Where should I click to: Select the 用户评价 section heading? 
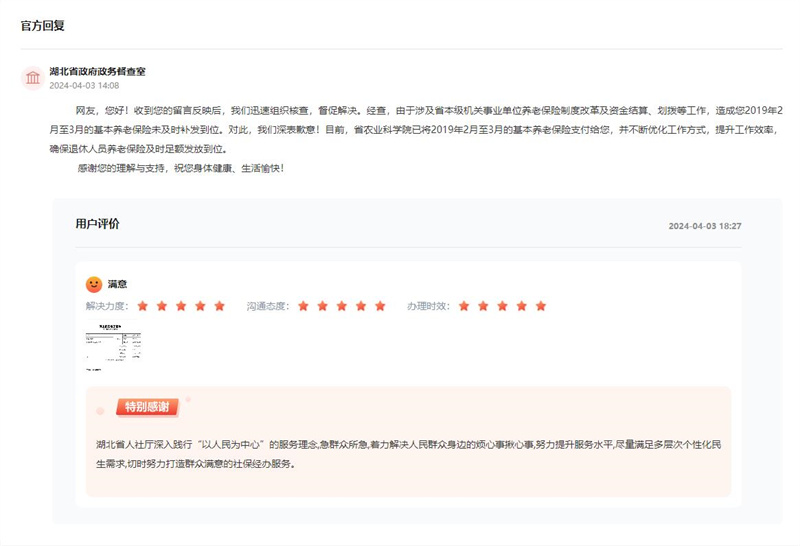coord(97,224)
